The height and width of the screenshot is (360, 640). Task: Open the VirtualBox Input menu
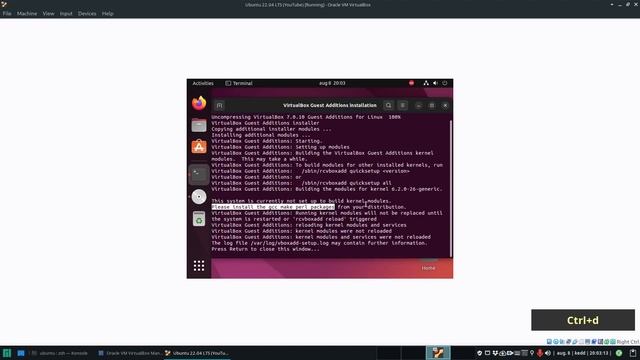(x=66, y=13)
